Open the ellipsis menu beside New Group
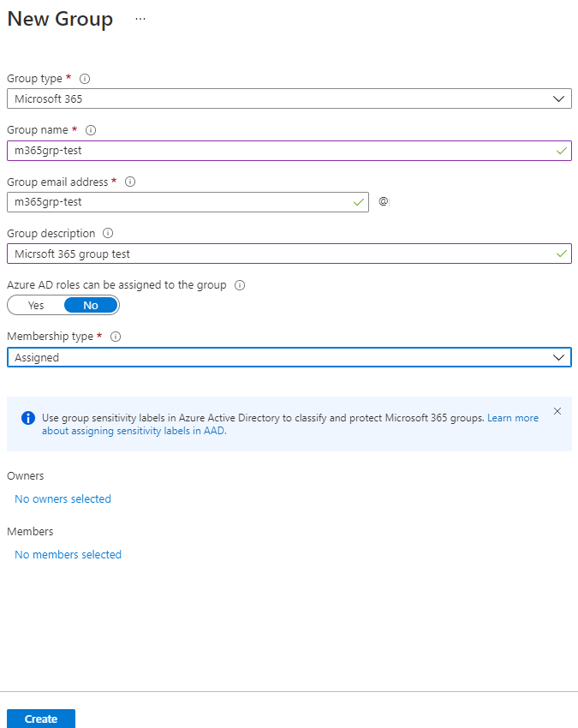The image size is (578, 728). pyautogui.click(x=140, y=18)
